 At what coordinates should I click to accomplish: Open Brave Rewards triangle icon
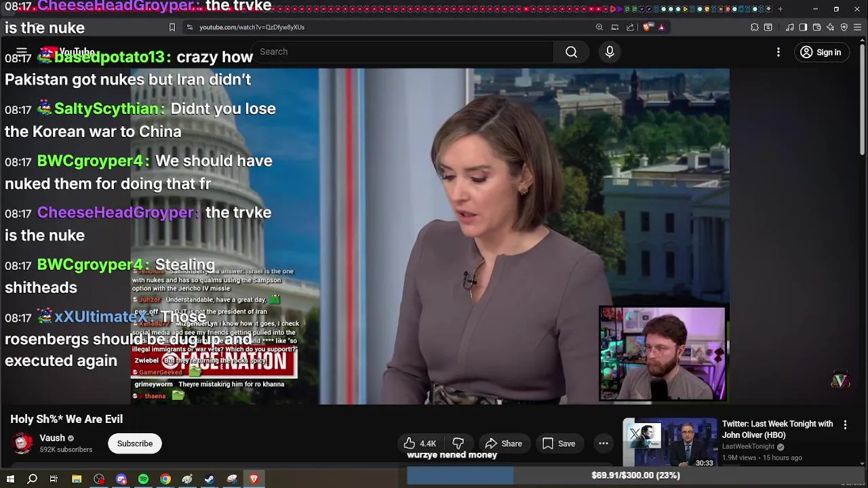tap(661, 27)
